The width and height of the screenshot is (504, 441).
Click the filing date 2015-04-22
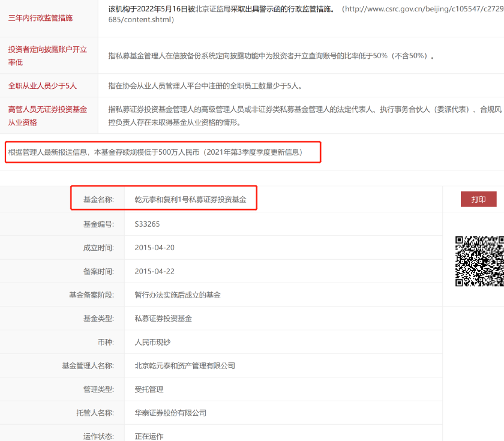click(x=155, y=271)
